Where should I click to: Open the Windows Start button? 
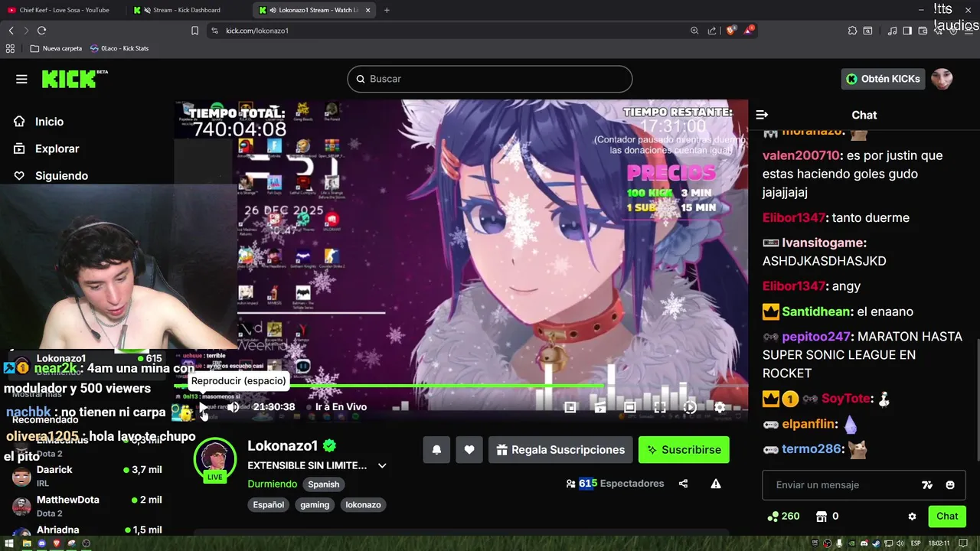click(11, 543)
